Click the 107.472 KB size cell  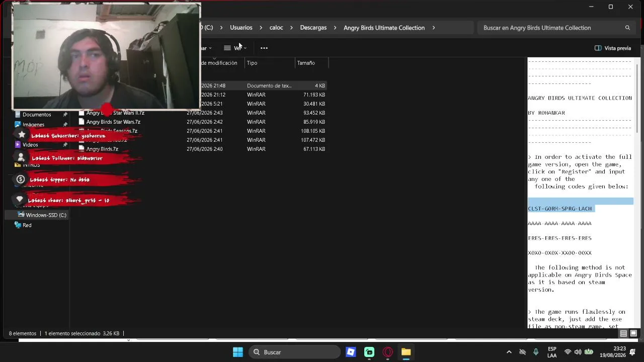click(312, 140)
